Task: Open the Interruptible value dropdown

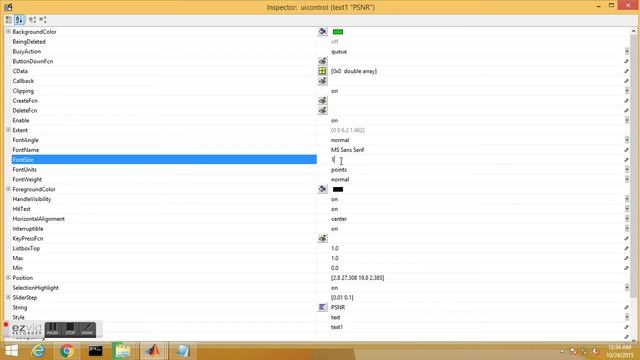Action: pyautogui.click(x=627, y=229)
